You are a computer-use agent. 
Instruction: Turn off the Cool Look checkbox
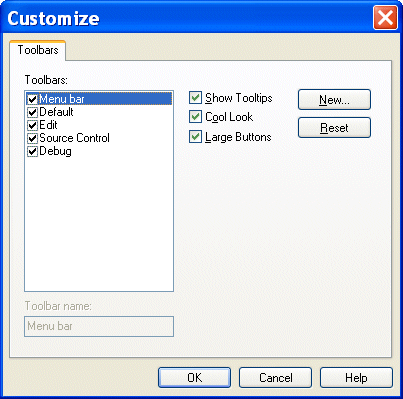click(x=195, y=117)
